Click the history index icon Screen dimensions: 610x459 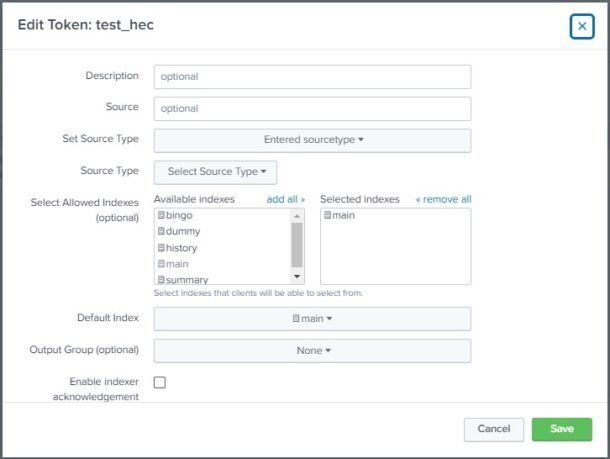coord(161,247)
